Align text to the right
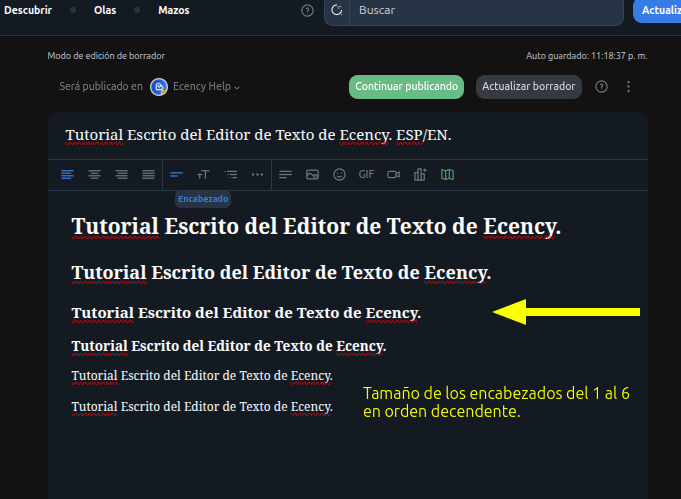Image resolution: width=681 pixels, height=499 pixels. [x=122, y=175]
